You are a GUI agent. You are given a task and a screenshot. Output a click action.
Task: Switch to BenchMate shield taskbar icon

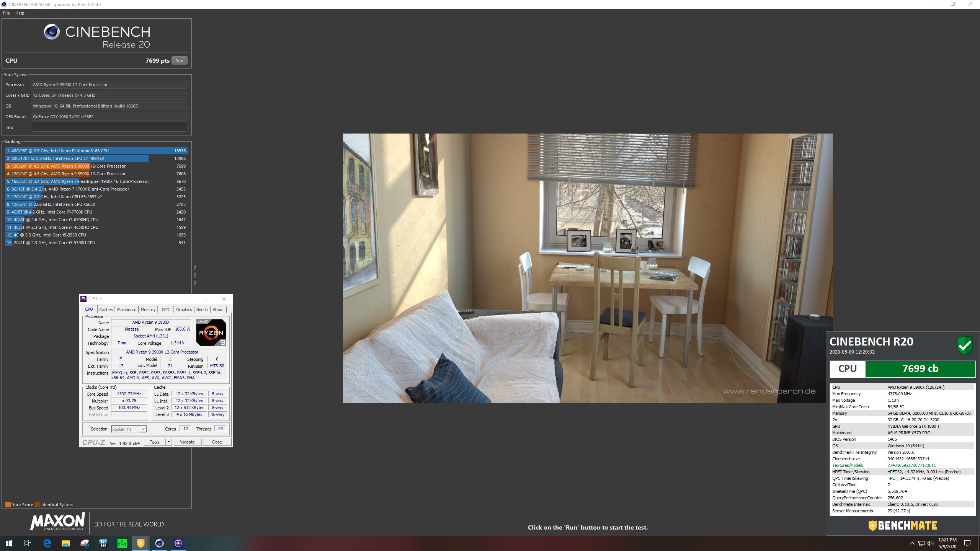click(141, 543)
